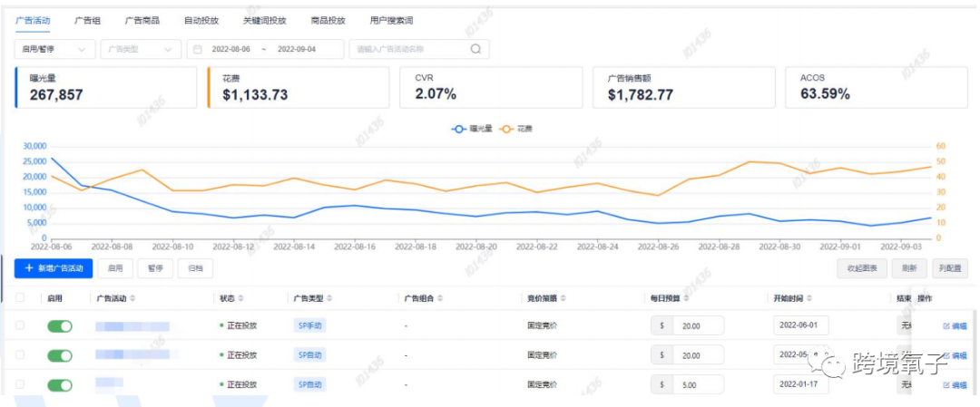This screenshot has width=980, height=407.
Task: Open start date 2022-06-01 picker
Action: (x=801, y=325)
